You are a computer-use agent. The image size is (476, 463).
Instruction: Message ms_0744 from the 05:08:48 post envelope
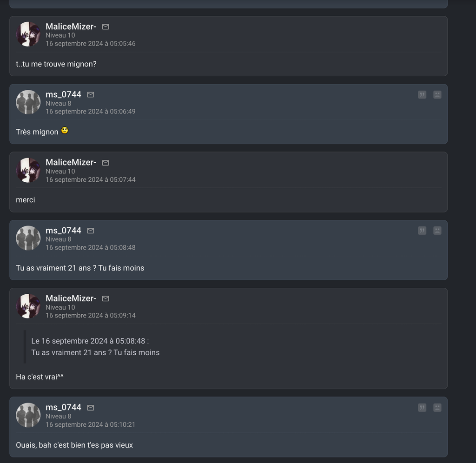pos(91,231)
